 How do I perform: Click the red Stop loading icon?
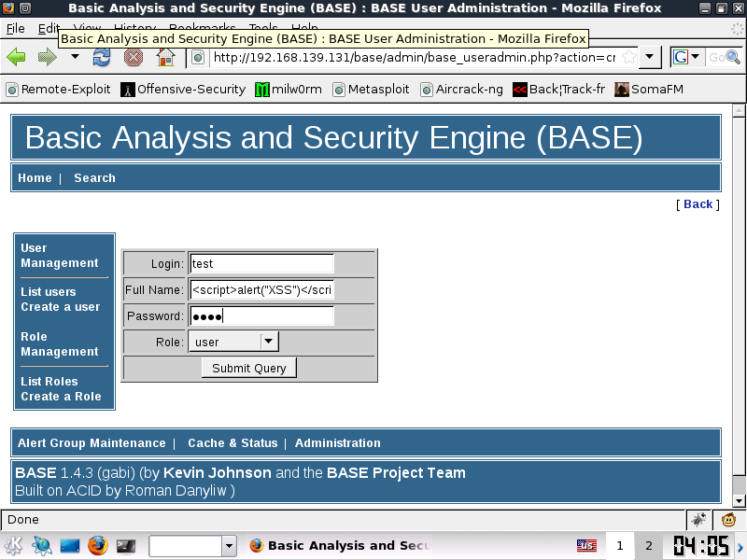(x=134, y=57)
